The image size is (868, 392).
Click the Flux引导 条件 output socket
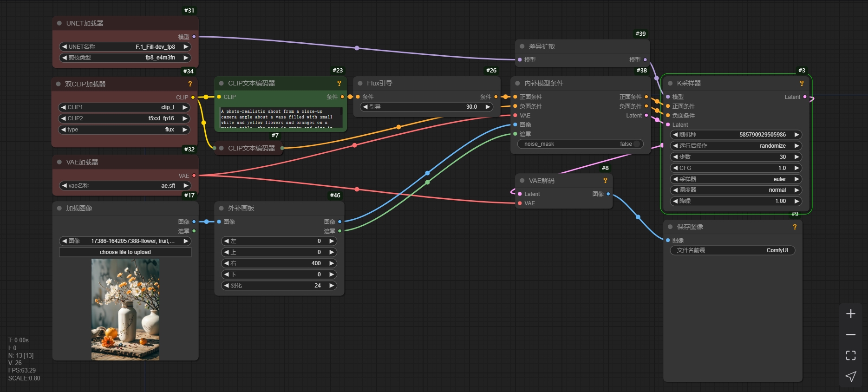point(496,97)
